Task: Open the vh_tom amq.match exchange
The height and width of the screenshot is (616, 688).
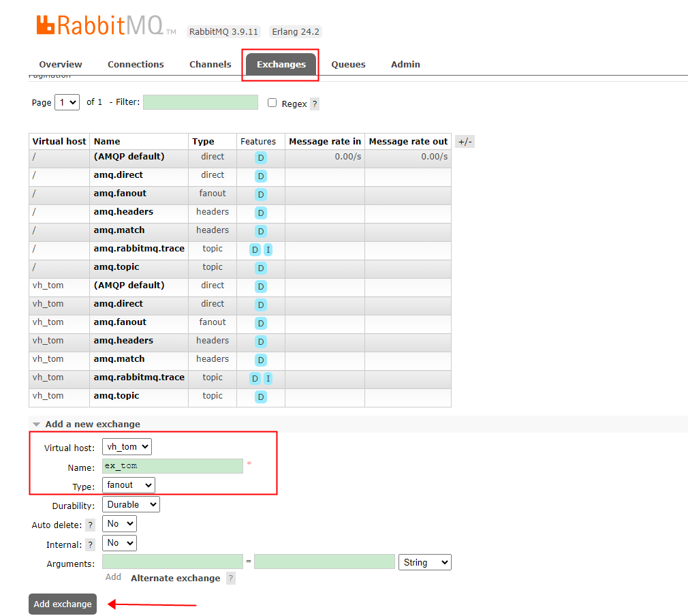Action: coord(119,359)
